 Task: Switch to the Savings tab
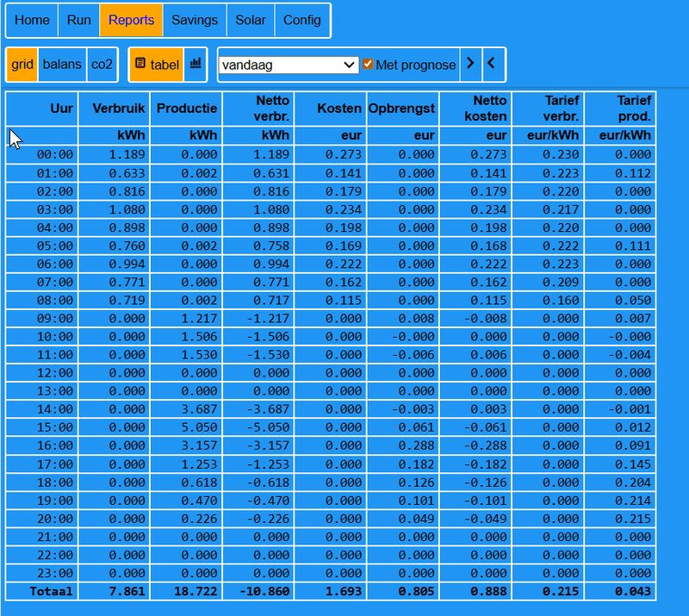click(x=195, y=20)
